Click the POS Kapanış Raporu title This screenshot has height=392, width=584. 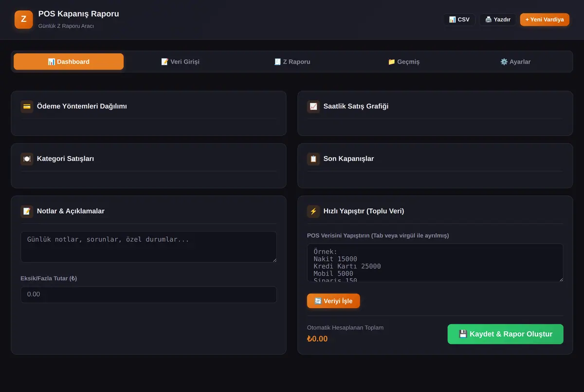click(x=78, y=14)
